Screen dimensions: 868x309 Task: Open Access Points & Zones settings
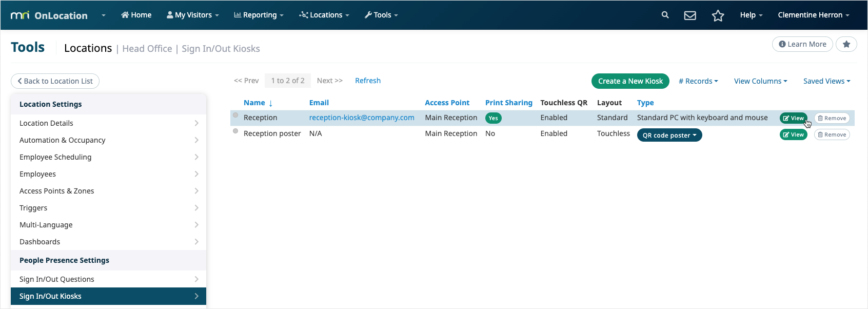click(x=108, y=191)
